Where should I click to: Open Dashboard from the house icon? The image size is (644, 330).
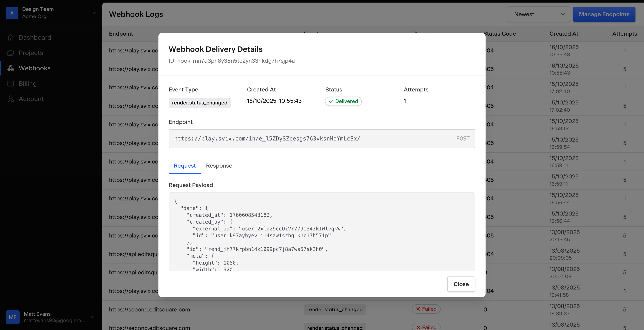pos(11,38)
